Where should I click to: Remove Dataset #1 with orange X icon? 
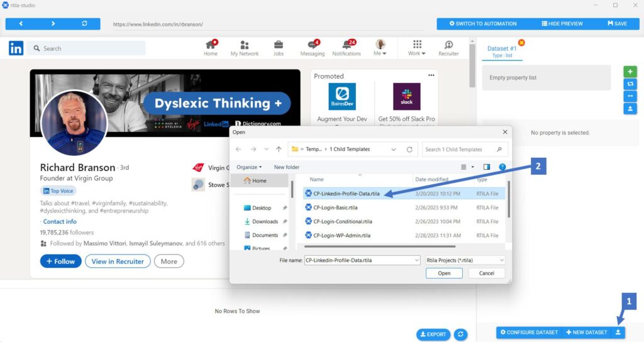point(521,43)
